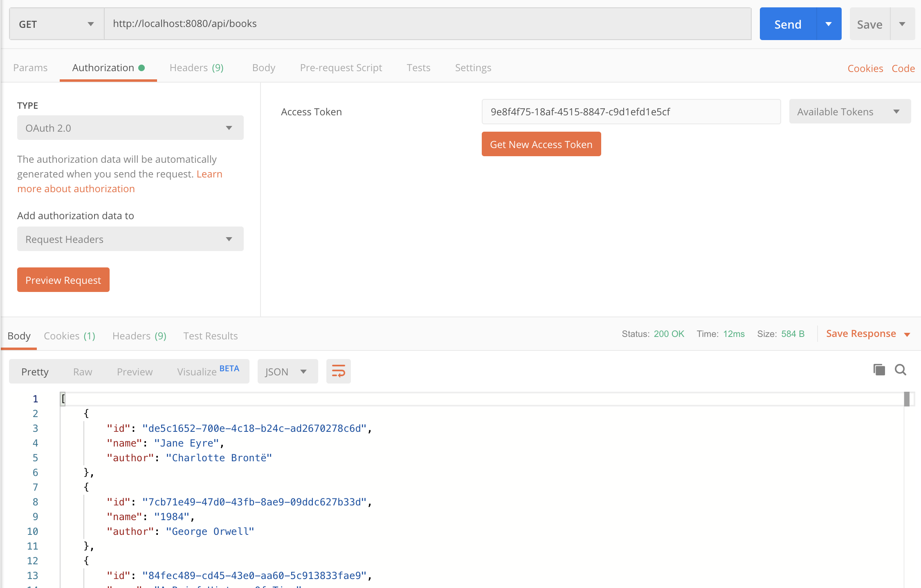Open the Visualize BETA view
This screenshot has width=921, height=588.
coord(208,371)
